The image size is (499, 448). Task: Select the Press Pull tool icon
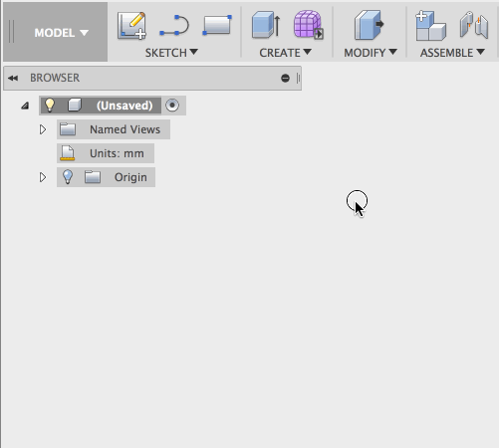click(369, 25)
